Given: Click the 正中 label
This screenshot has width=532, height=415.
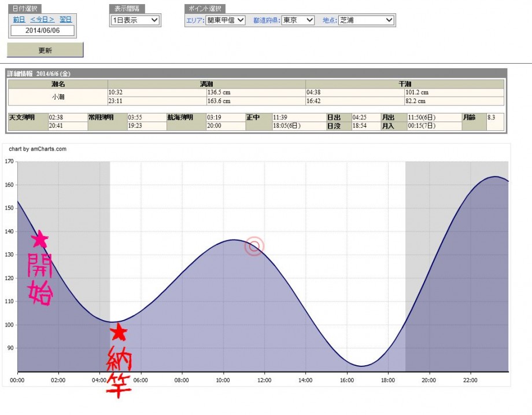Looking at the screenshot, I should [x=253, y=117].
